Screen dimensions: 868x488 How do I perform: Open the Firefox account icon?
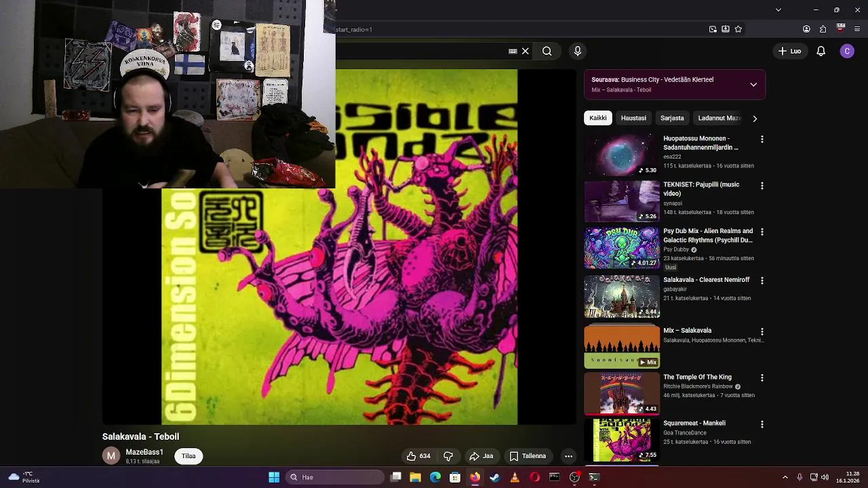tap(806, 29)
